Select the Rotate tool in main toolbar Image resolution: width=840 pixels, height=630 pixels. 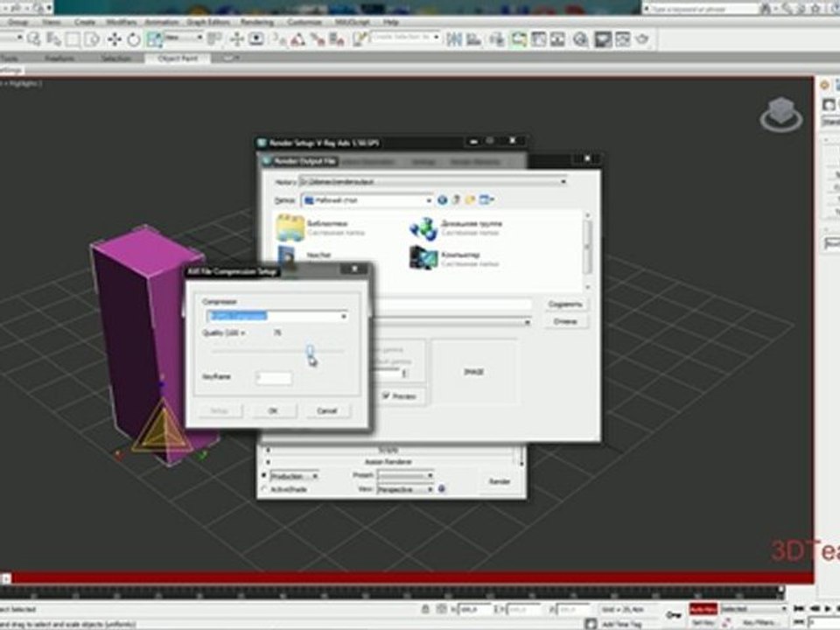(x=133, y=39)
